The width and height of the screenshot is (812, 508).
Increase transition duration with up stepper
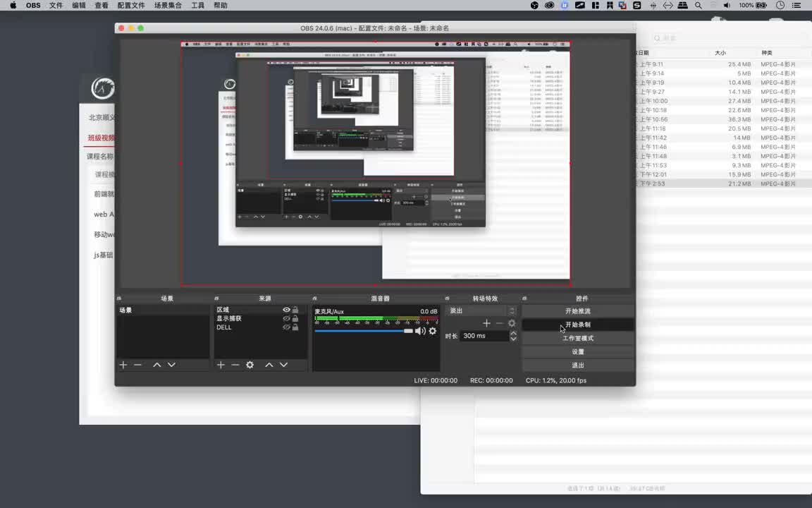pos(513,333)
